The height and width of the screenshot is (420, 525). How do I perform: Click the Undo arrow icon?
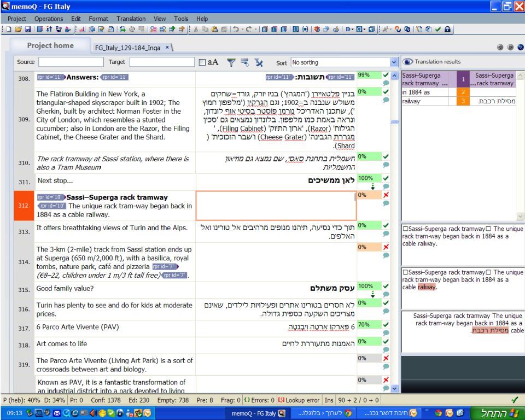235,30
